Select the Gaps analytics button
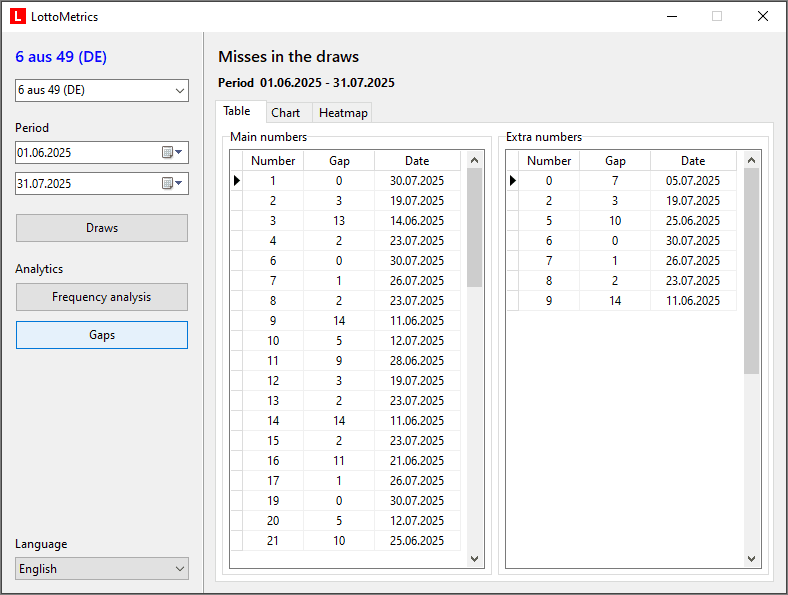Viewport: 788px width, 595px height. [102, 335]
